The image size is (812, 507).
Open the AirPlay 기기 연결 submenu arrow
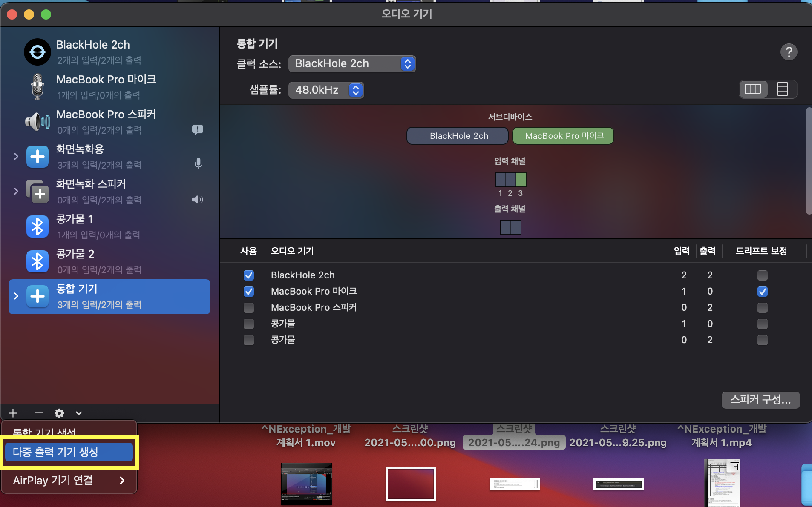(x=122, y=481)
